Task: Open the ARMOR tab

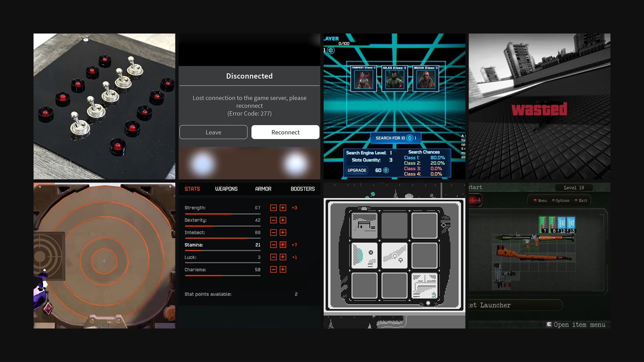Action: (263, 189)
